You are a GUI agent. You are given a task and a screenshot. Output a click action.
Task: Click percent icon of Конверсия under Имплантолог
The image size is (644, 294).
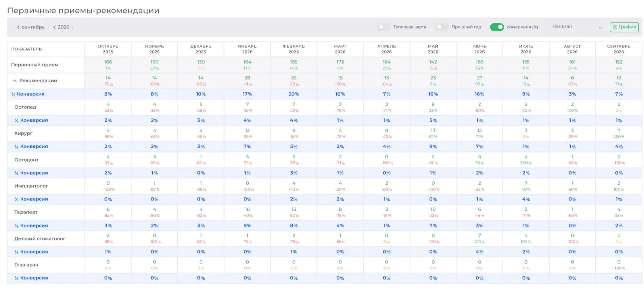pos(16,199)
